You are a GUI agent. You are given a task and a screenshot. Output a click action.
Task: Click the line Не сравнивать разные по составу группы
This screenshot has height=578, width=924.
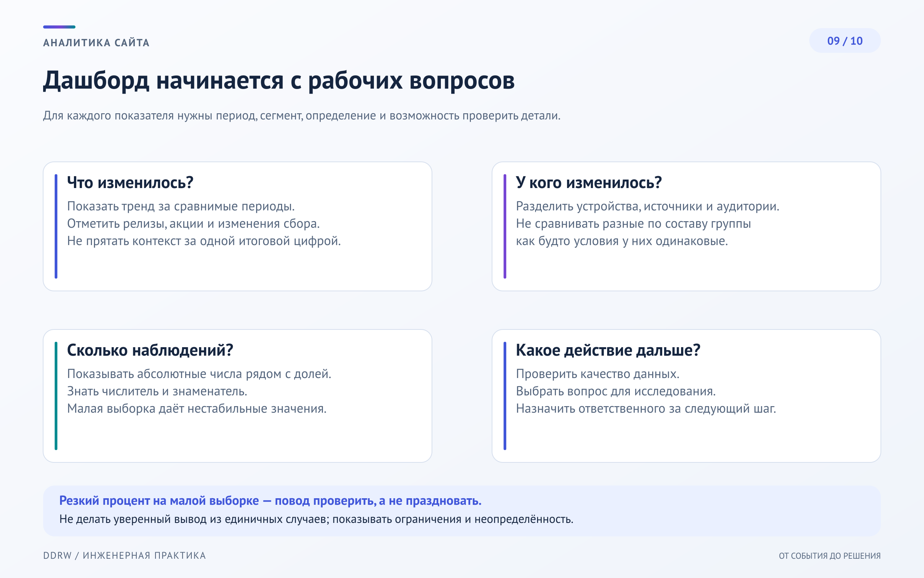point(633,224)
